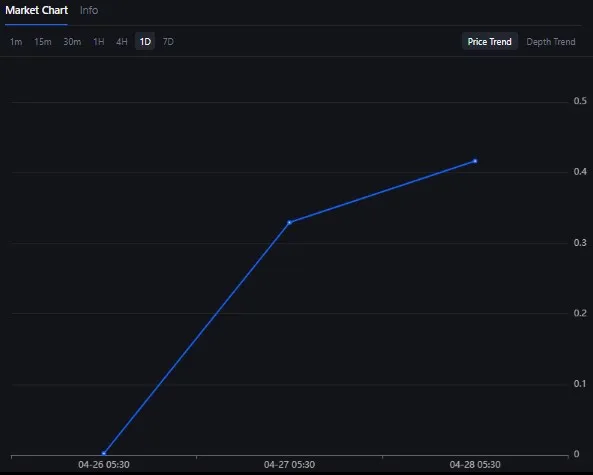
Task: Click the '04-28 05:30' axis label
Action: (475, 464)
